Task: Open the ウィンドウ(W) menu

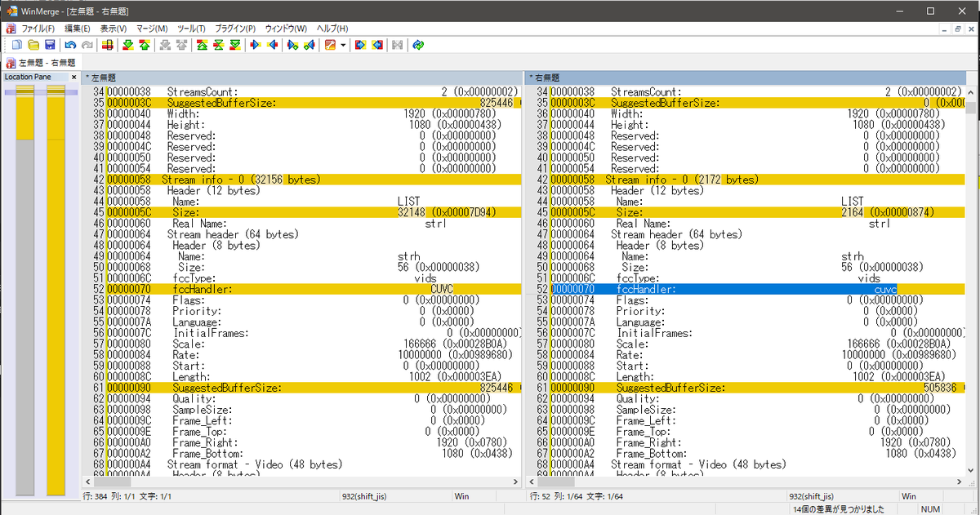Action: click(x=285, y=29)
